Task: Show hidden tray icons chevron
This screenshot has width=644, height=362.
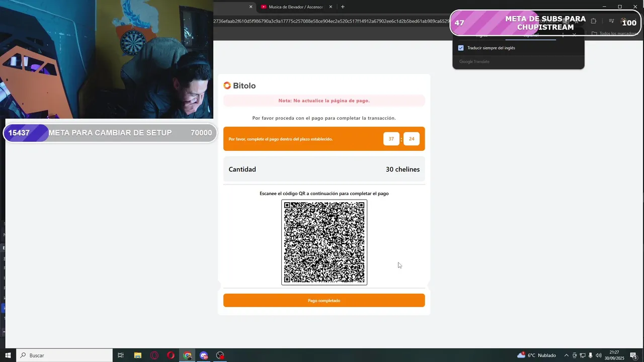Action: pos(566,355)
